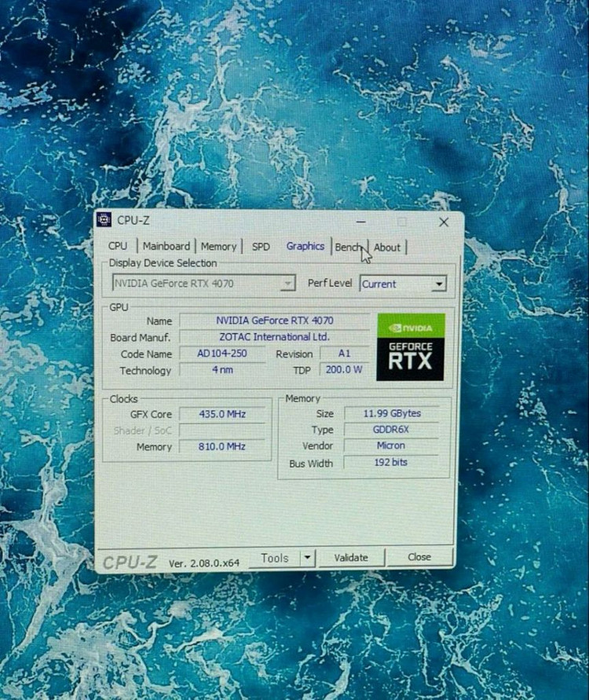Click the empty Shader / SoC field

click(x=222, y=431)
